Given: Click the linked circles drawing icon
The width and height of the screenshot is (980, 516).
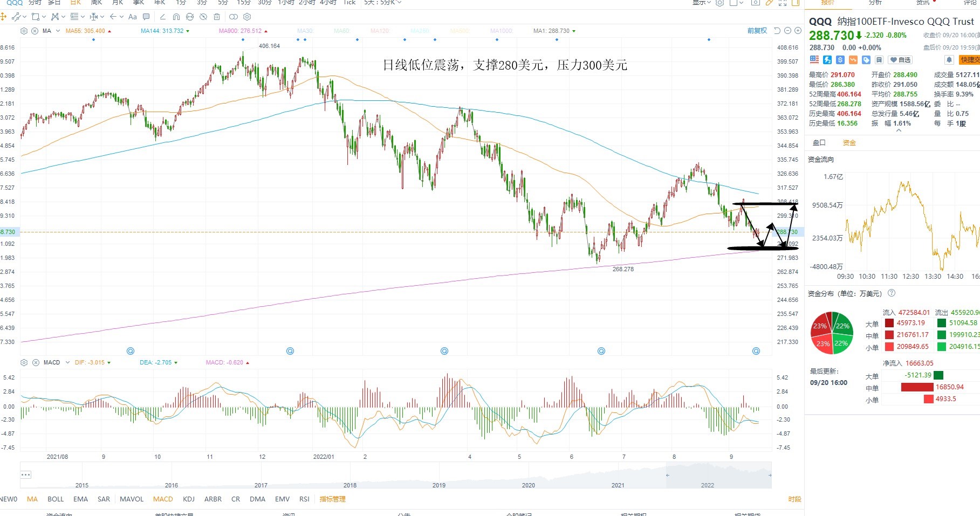Looking at the screenshot, I should (x=234, y=17).
